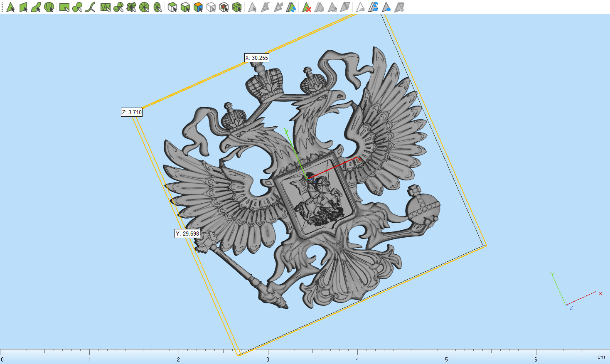Choose the double-circle brush marking tool
Viewport: 610px width, 364px height.
pyautogui.click(x=77, y=7)
